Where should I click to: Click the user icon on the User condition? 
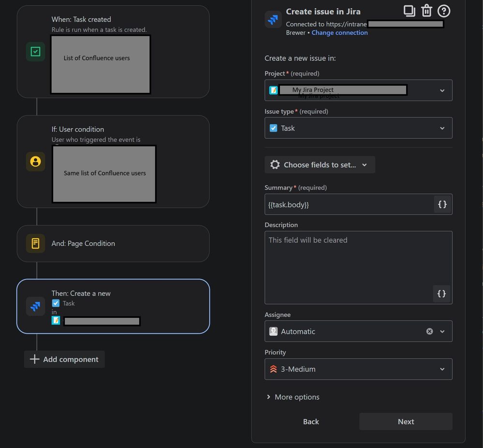[x=35, y=162]
